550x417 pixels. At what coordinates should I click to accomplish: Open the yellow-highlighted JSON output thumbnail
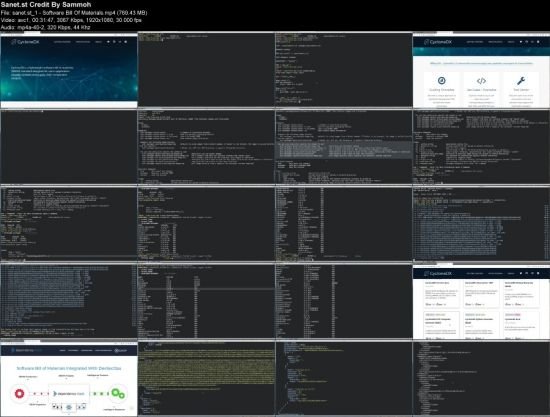(206, 378)
